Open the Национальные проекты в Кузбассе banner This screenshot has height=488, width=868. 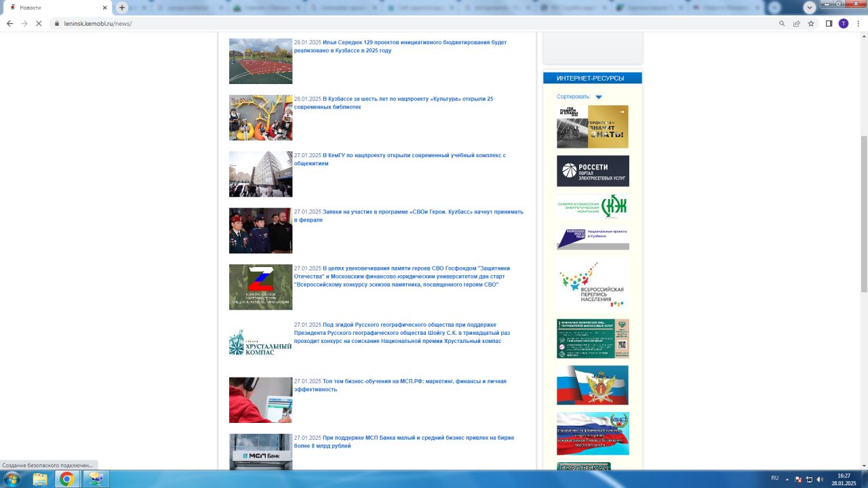point(593,239)
